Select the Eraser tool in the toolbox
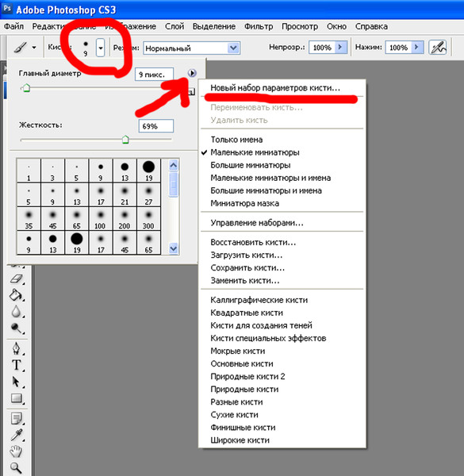This screenshot has height=476, width=464. (17, 278)
